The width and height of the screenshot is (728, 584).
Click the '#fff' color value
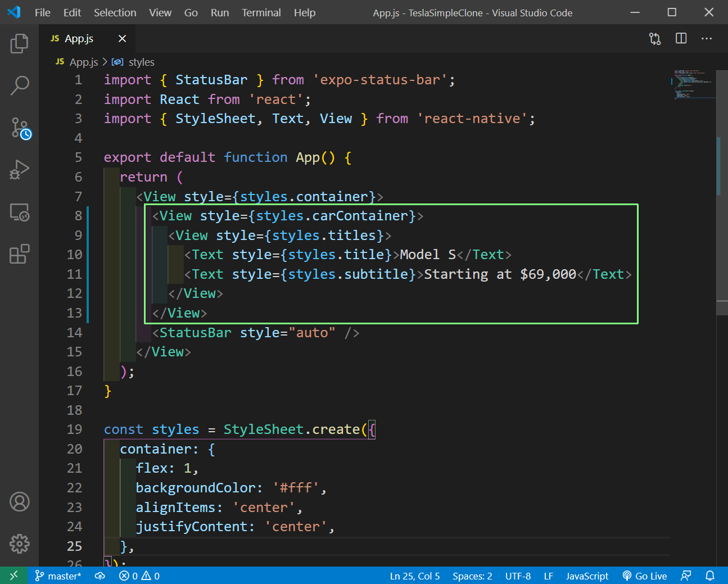click(296, 488)
